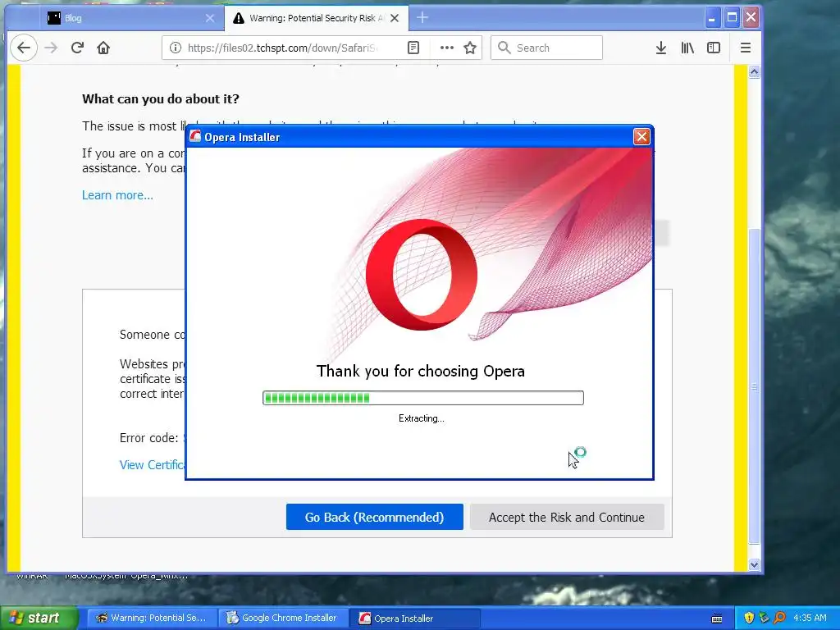
Task: Switch to Warning: Potential Se... taskbar button
Action: [152, 618]
